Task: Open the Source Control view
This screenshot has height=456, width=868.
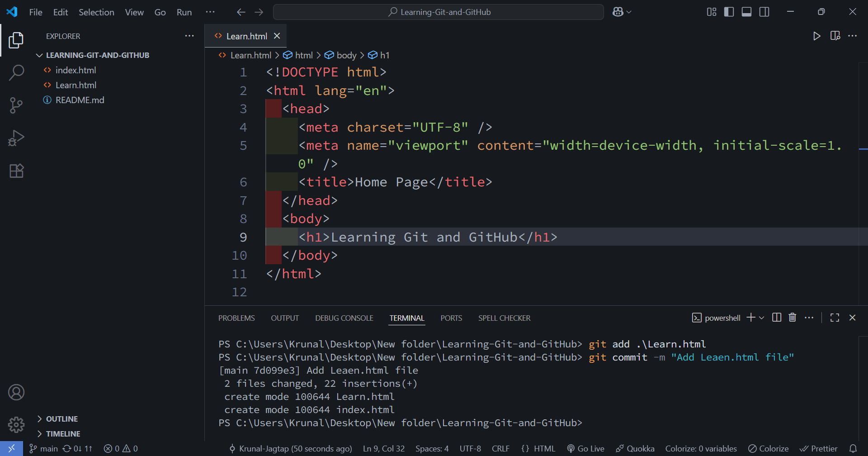Action: click(16, 105)
